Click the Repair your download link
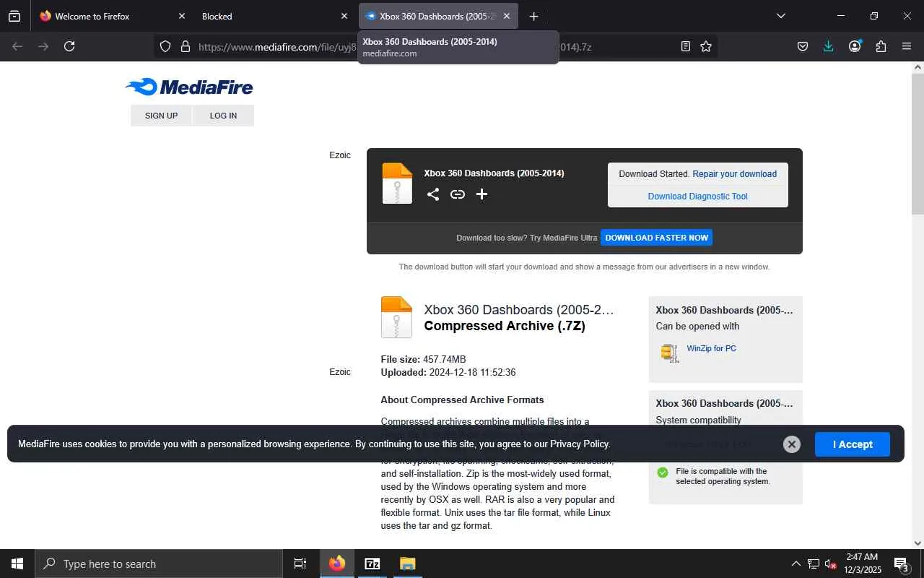Image resolution: width=924 pixels, height=578 pixels. click(735, 174)
